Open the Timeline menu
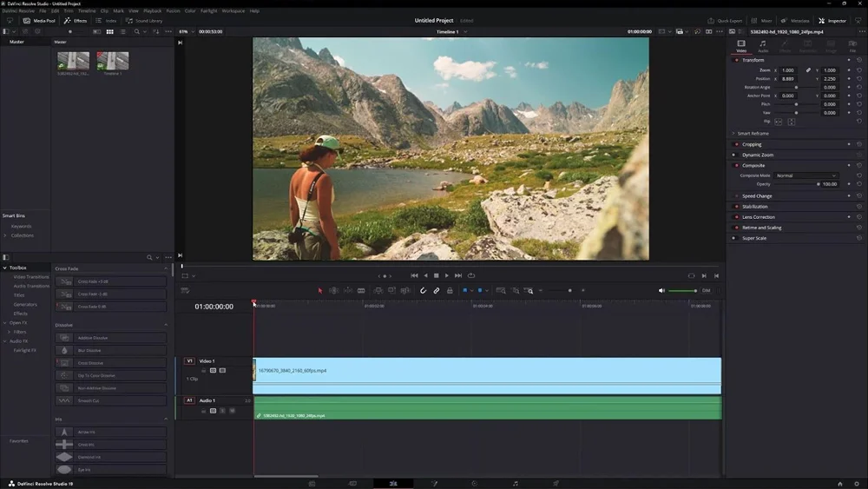 coord(86,10)
